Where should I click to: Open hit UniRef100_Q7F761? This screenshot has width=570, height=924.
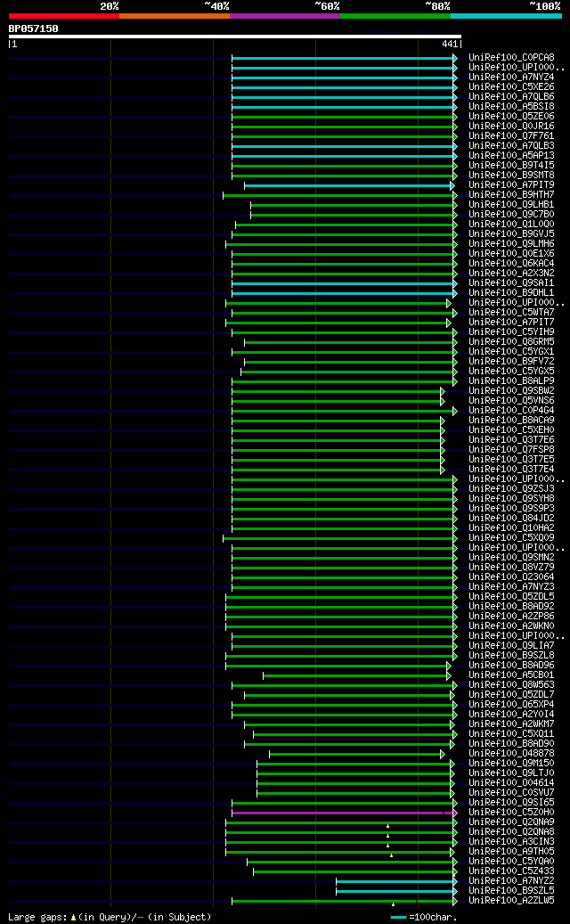[x=511, y=136]
